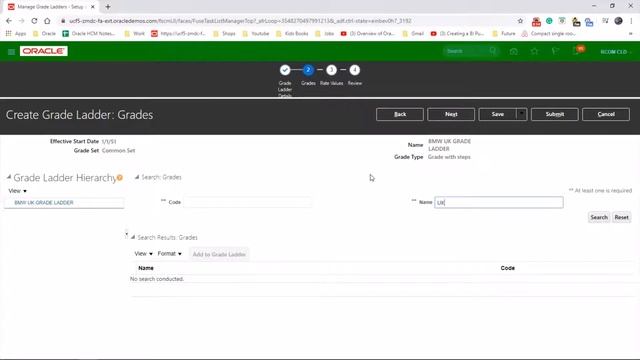
Task: Open the Future bookmarks folder
Action: click(x=504, y=33)
